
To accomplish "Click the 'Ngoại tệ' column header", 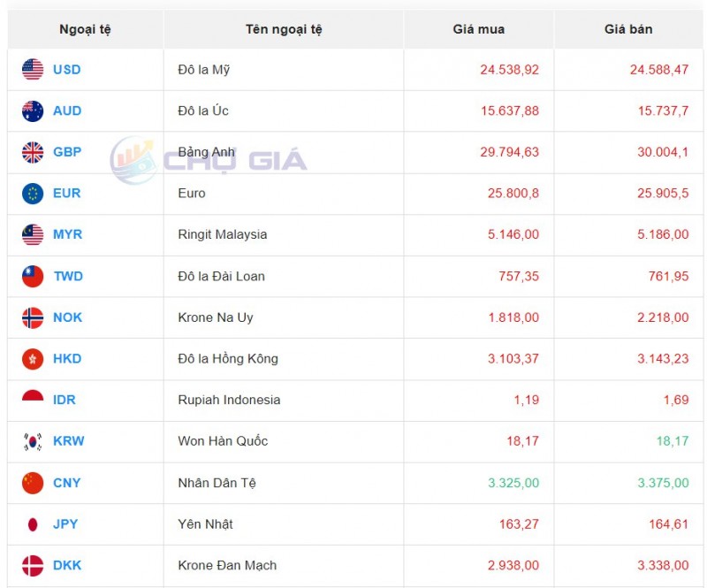I will (85, 29).
